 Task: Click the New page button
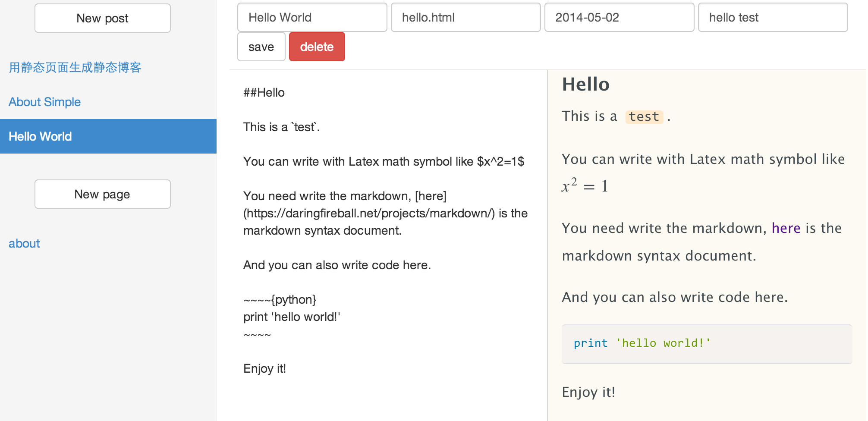(103, 194)
